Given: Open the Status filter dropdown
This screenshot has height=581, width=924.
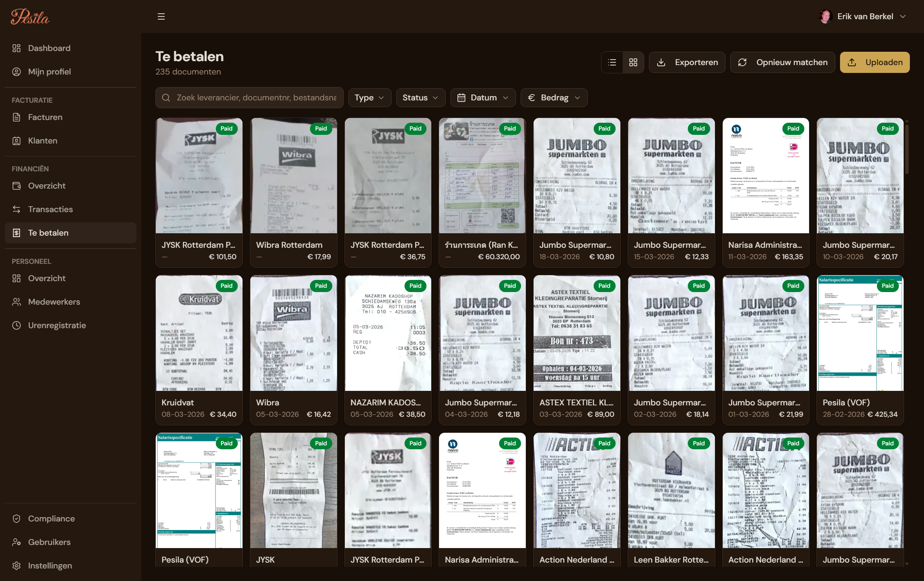Looking at the screenshot, I should (420, 97).
